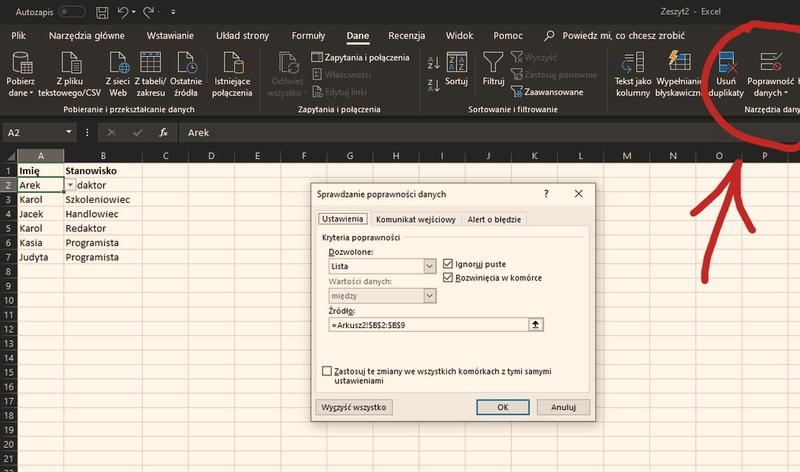800x472 pixels.
Task: Sort descending Z to A icon
Action: [x=434, y=86]
